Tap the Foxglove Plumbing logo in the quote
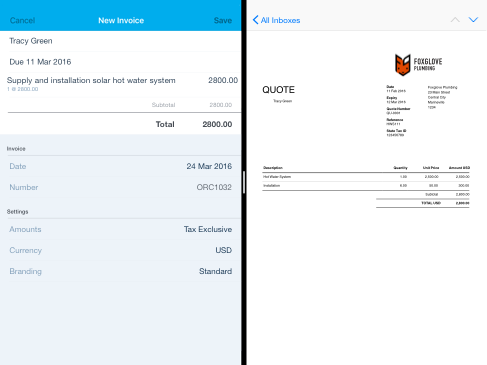This screenshot has width=487, height=365. tap(419, 65)
